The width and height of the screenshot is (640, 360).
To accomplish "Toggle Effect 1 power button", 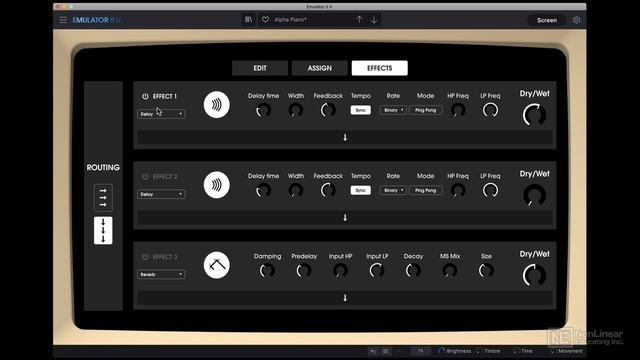I will point(145,96).
